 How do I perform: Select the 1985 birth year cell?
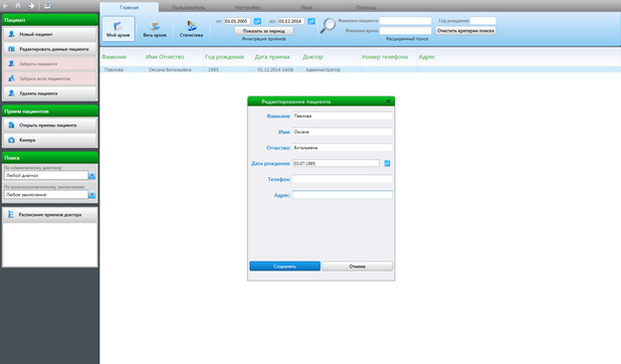(x=213, y=70)
